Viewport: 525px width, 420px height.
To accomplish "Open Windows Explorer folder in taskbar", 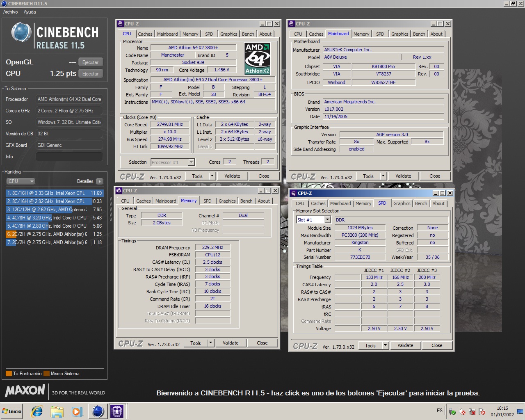I will pyautogui.click(x=57, y=411).
